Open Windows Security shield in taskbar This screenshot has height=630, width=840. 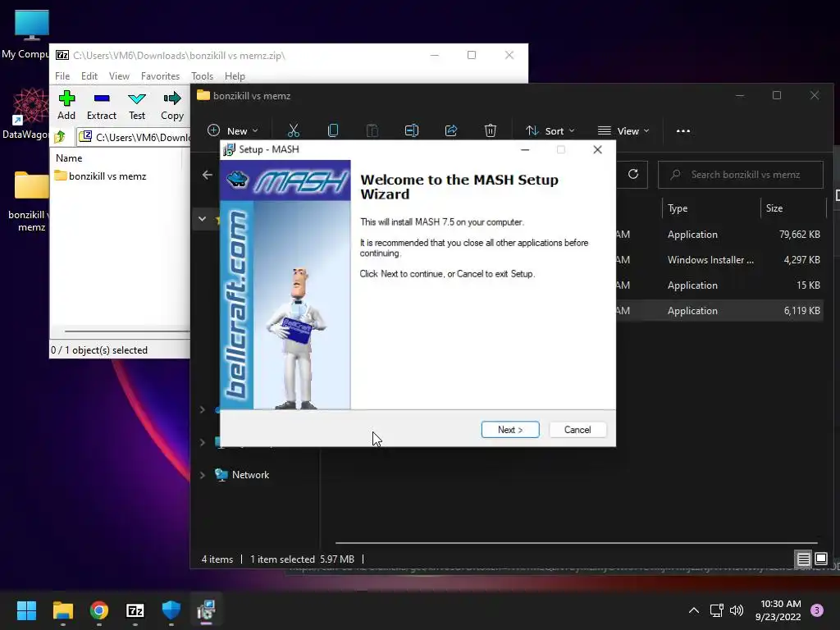tap(171, 610)
